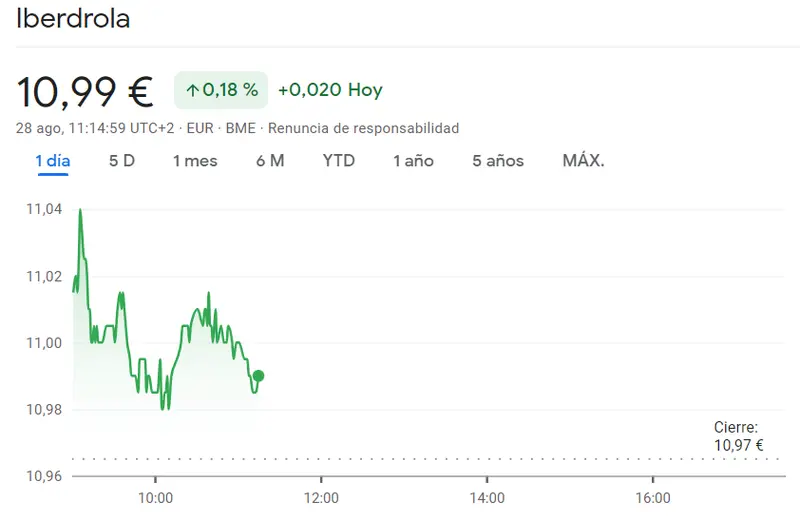Image resolution: width=800 pixels, height=521 pixels.
Task: Click the 11,04 y-axis label
Action: (44, 209)
